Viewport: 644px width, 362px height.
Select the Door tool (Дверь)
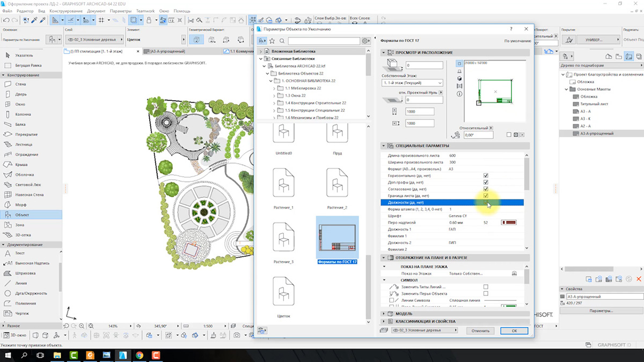click(x=20, y=94)
